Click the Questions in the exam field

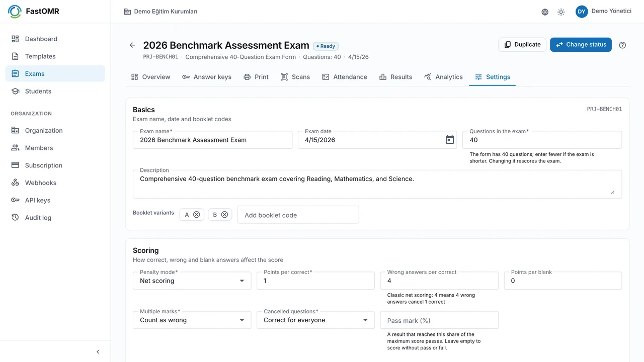click(x=542, y=140)
